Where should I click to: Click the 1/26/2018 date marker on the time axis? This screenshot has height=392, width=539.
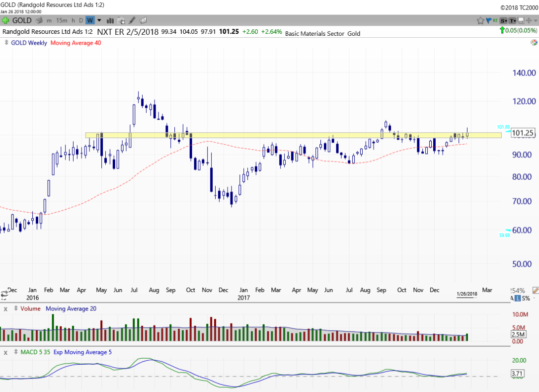point(466,294)
